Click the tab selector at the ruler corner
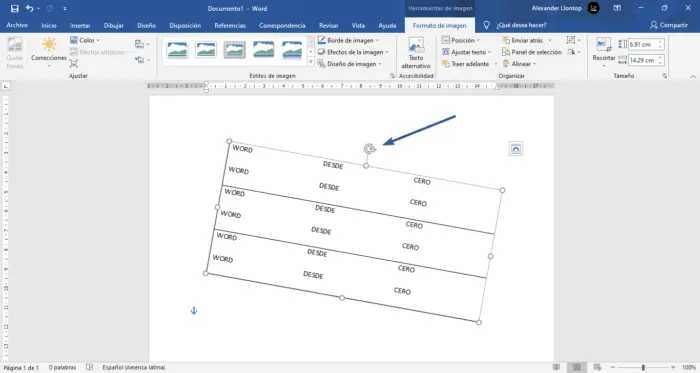This screenshot has width=700, height=373. pos(6,86)
